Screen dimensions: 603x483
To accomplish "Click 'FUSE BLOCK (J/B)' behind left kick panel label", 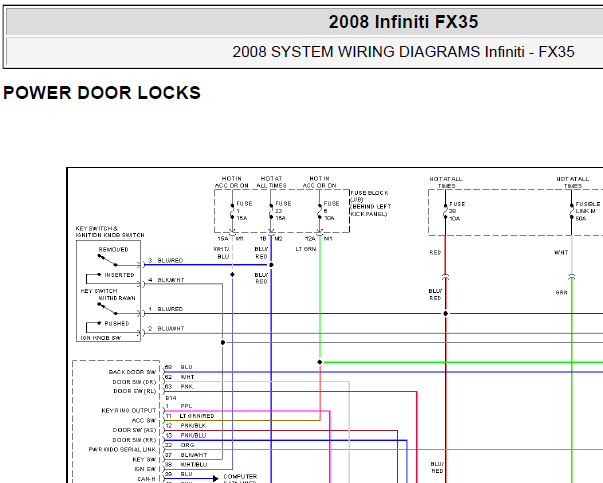I will pos(370,203).
